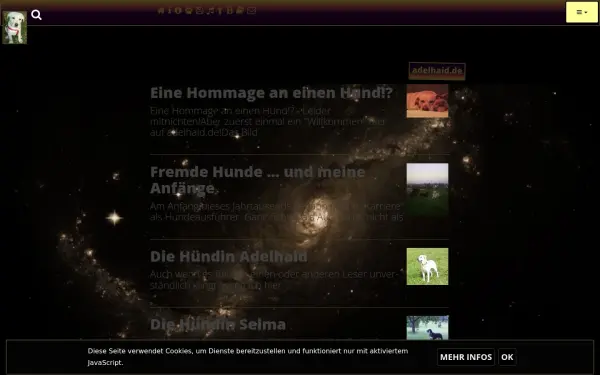The width and height of the screenshot is (600, 375).
Task: Click the black dog under tree thumbnail
Action: click(427, 328)
